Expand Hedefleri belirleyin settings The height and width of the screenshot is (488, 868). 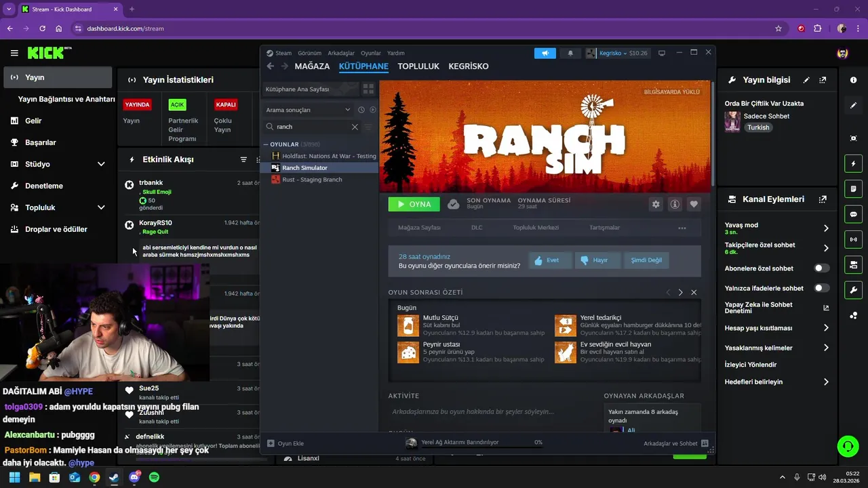click(826, 382)
